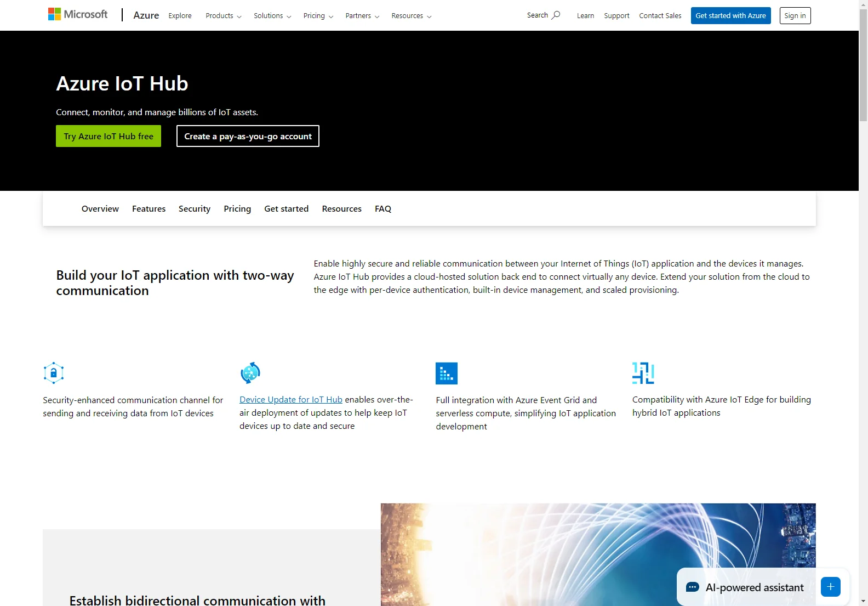The width and height of the screenshot is (868, 606).
Task: Open the Contact Sales link
Action: 660,16
